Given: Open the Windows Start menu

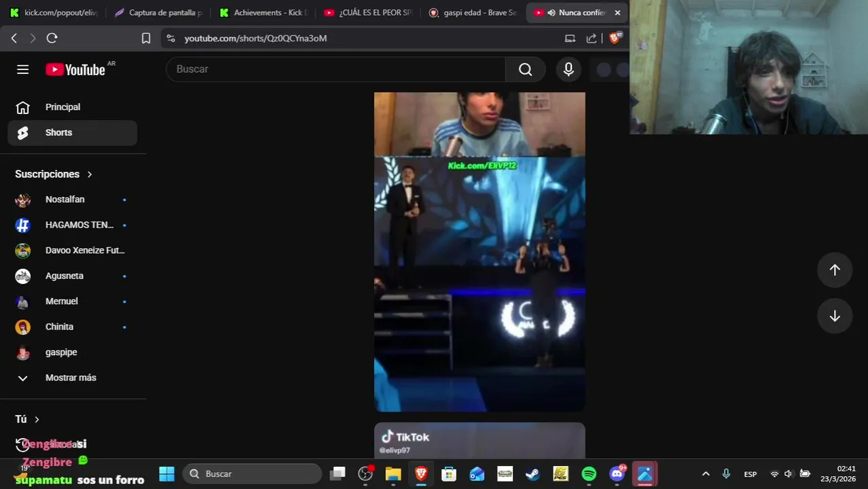Looking at the screenshot, I should click(166, 474).
